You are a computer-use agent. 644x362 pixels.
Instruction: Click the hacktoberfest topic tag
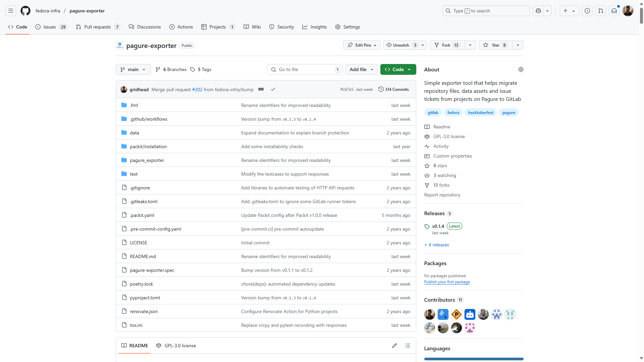[x=481, y=113]
